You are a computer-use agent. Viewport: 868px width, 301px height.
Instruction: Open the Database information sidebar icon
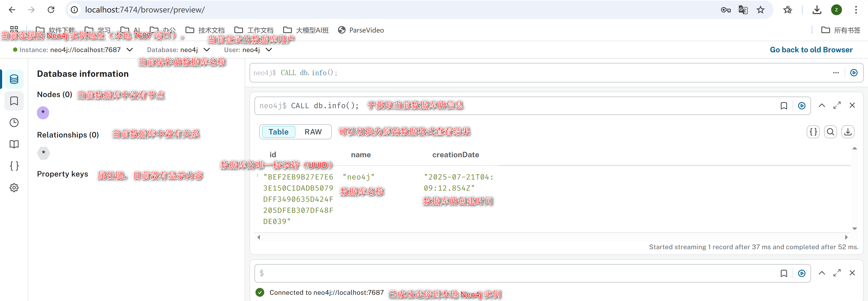click(14, 79)
